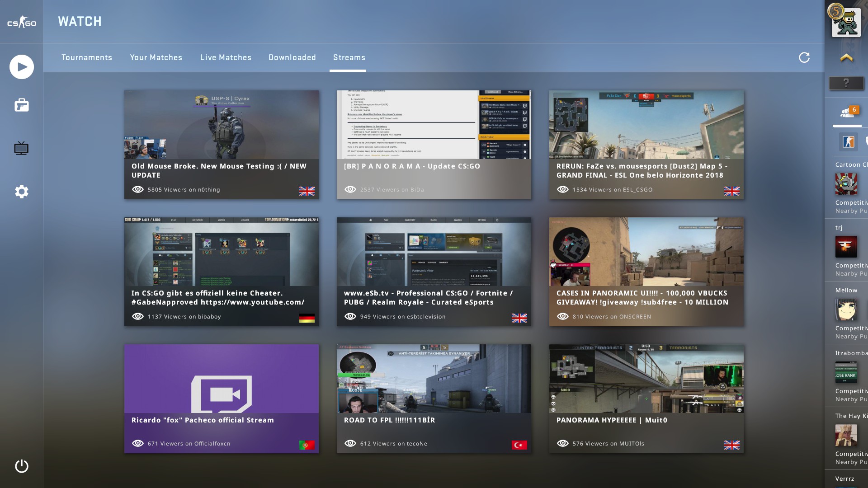Image resolution: width=868 pixels, height=488 pixels.
Task: Open bibaboy's stream thumbnail
Action: pyautogui.click(x=222, y=252)
